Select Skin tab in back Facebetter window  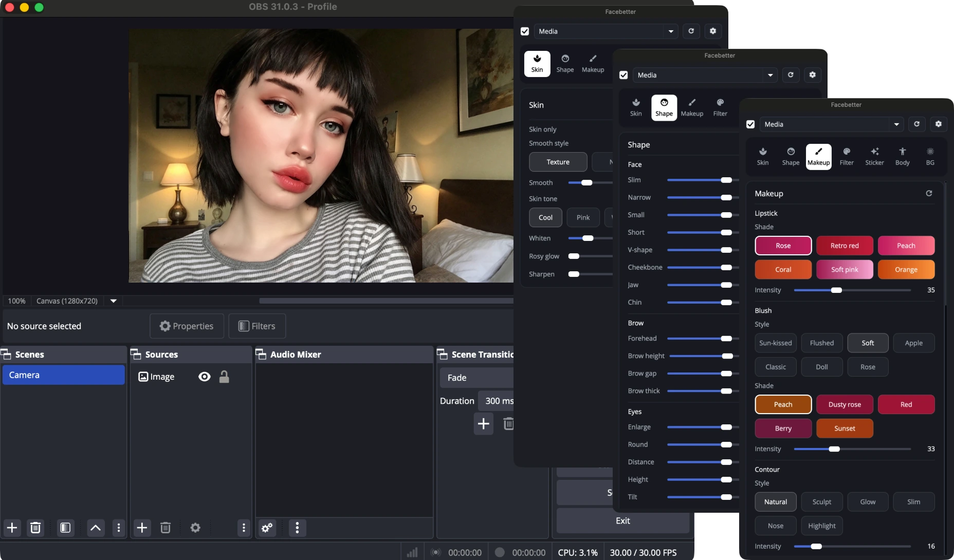(x=537, y=64)
